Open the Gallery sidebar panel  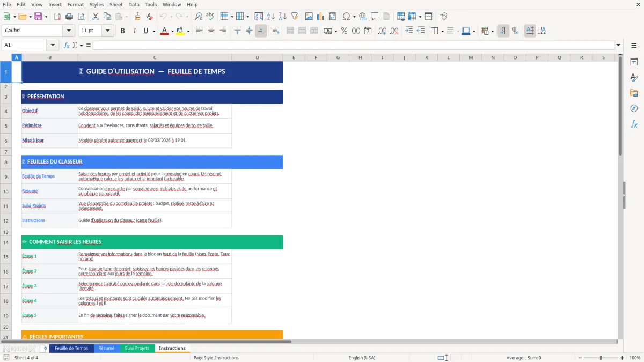(x=634, y=93)
